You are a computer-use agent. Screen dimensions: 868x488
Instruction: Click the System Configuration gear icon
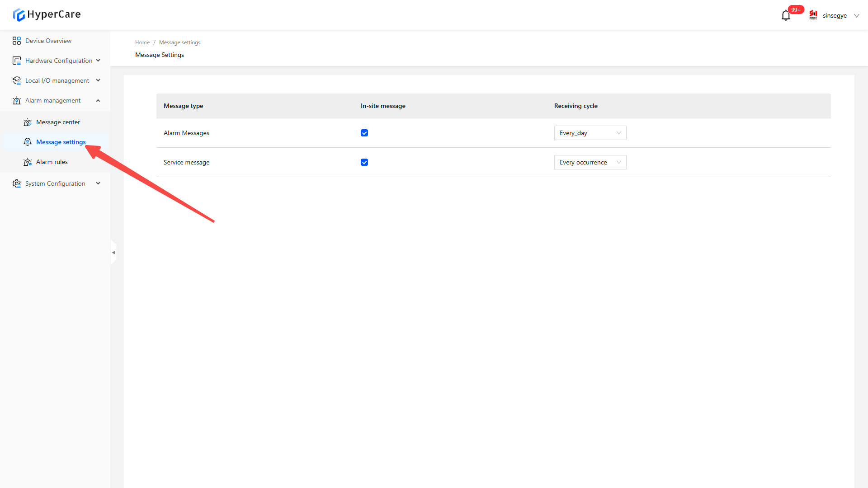click(17, 183)
